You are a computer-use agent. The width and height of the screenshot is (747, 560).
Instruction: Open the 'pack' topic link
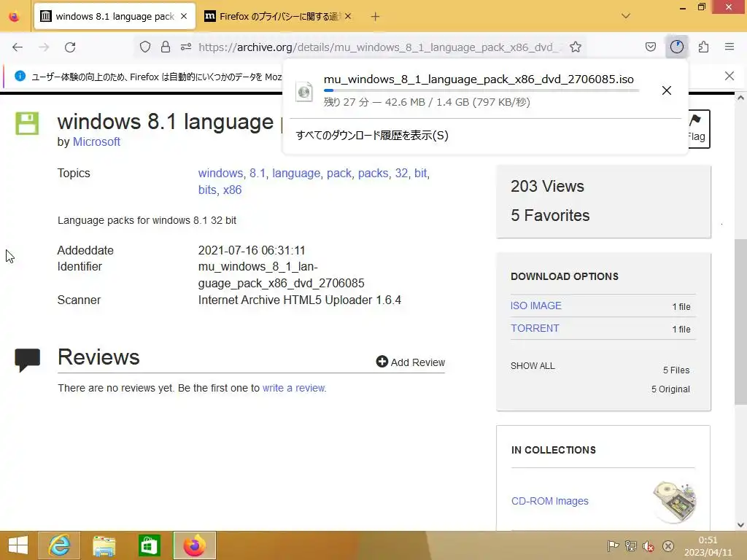pos(338,173)
